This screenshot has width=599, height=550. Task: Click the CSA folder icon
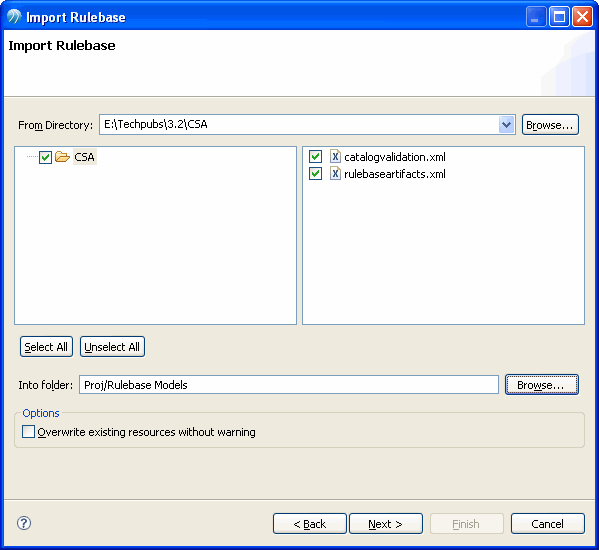pyautogui.click(x=62, y=157)
